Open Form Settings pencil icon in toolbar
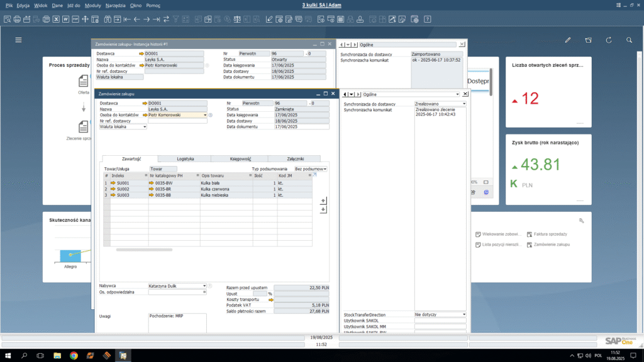The image size is (644, 362). pyautogui.click(x=269, y=19)
